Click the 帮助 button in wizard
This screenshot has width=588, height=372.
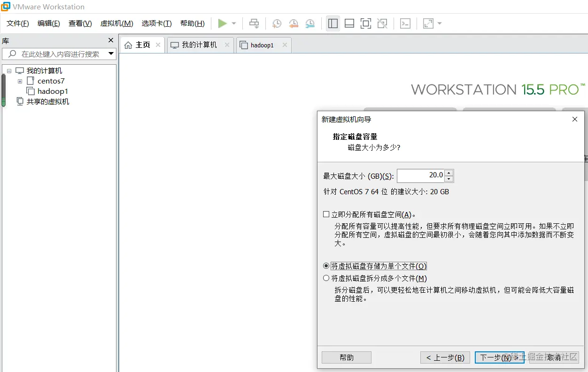347,357
